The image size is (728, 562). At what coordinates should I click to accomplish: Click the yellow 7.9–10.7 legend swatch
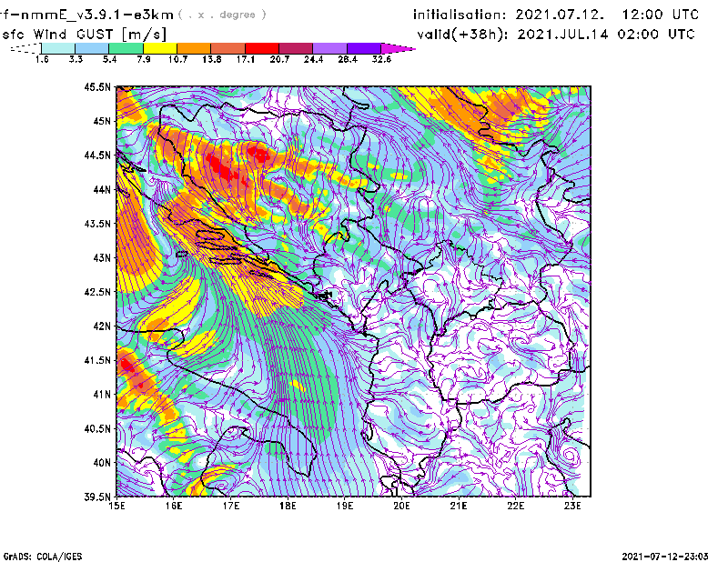(160, 48)
